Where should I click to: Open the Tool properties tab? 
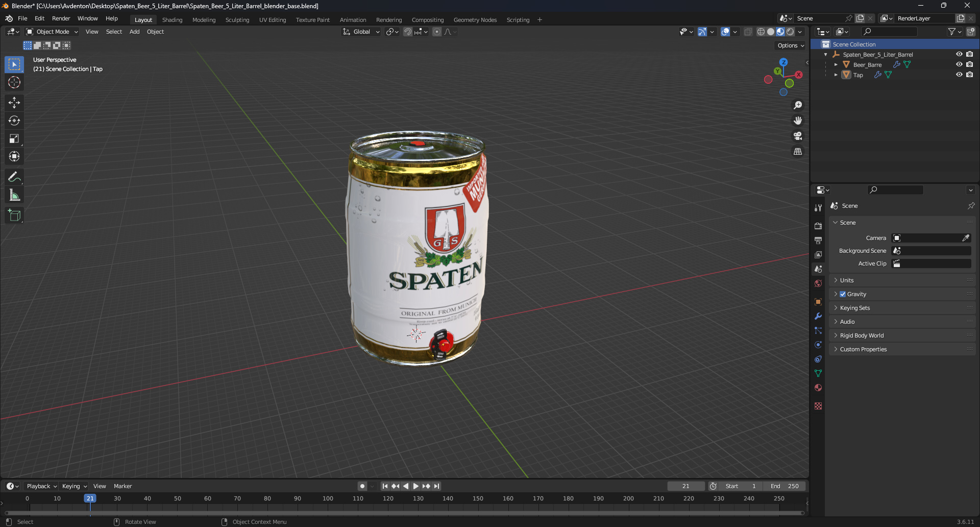coord(818,208)
